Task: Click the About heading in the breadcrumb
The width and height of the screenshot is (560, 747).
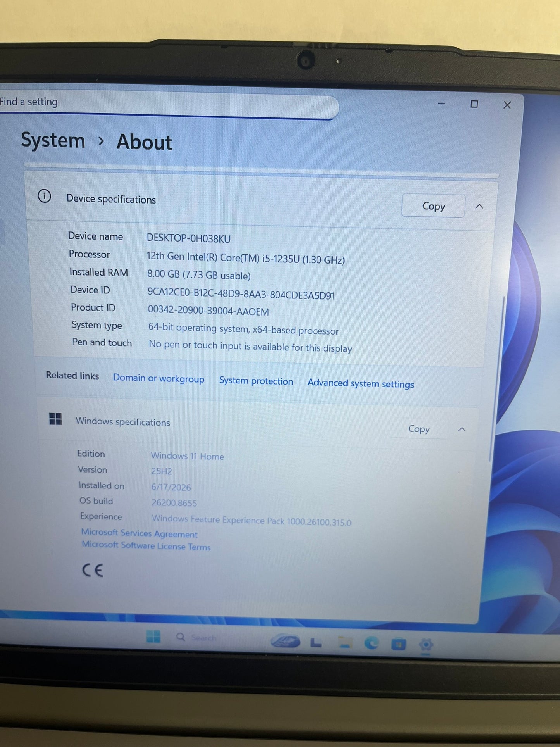Action: click(144, 142)
